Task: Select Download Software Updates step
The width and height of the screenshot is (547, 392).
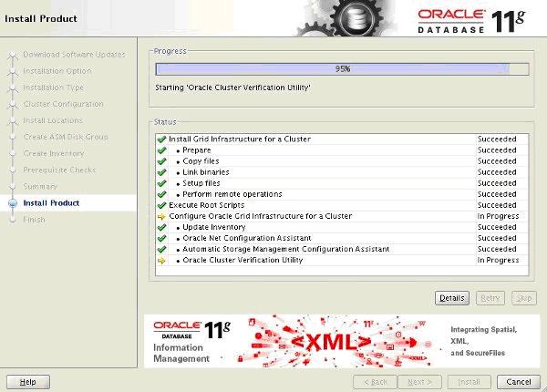Action: click(x=74, y=55)
